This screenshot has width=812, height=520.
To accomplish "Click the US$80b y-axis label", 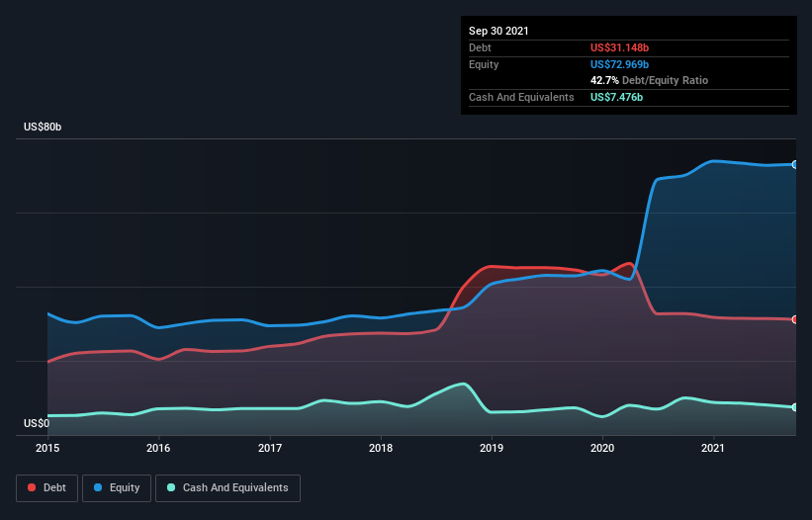I will pos(43,127).
